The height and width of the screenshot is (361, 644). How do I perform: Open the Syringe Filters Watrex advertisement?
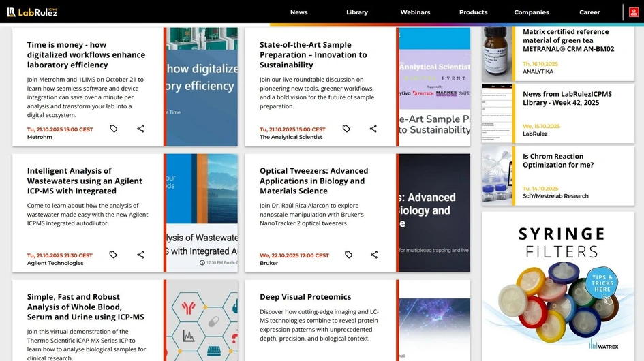pos(558,286)
